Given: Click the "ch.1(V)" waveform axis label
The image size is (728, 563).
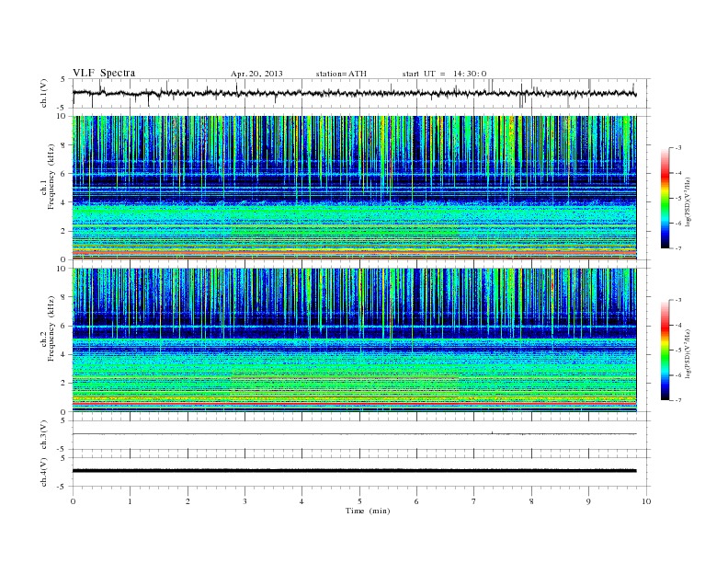Looking at the screenshot, I should point(43,93).
